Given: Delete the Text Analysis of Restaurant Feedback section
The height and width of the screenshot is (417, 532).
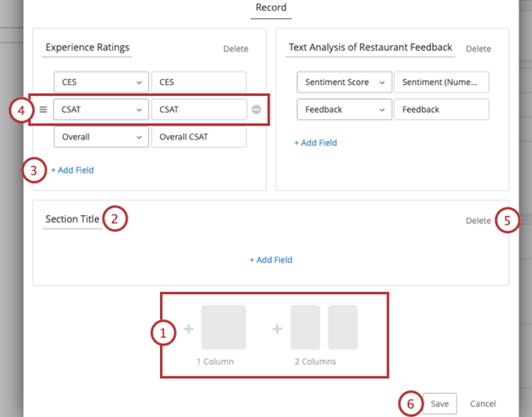Looking at the screenshot, I should tap(478, 49).
